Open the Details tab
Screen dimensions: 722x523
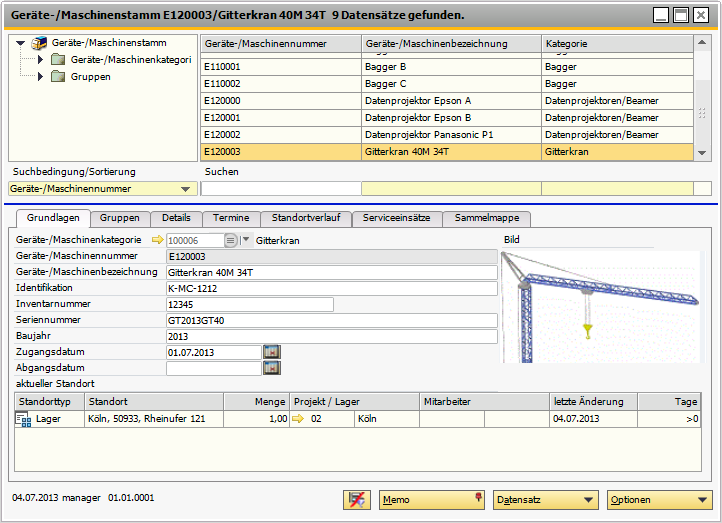176,219
